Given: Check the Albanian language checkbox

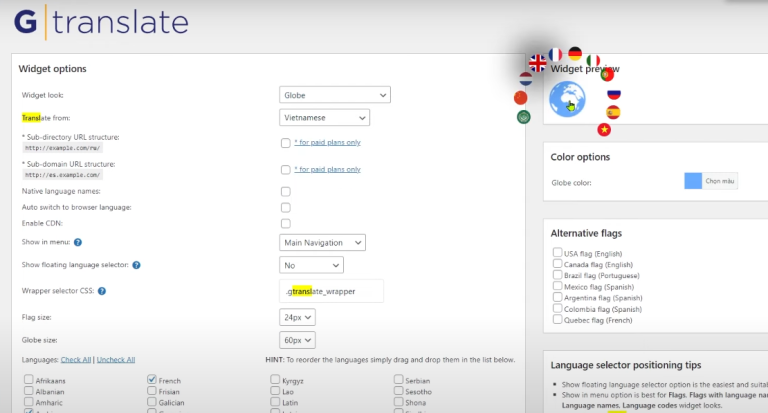Looking at the screenshot, I should [x=28, y=390].
